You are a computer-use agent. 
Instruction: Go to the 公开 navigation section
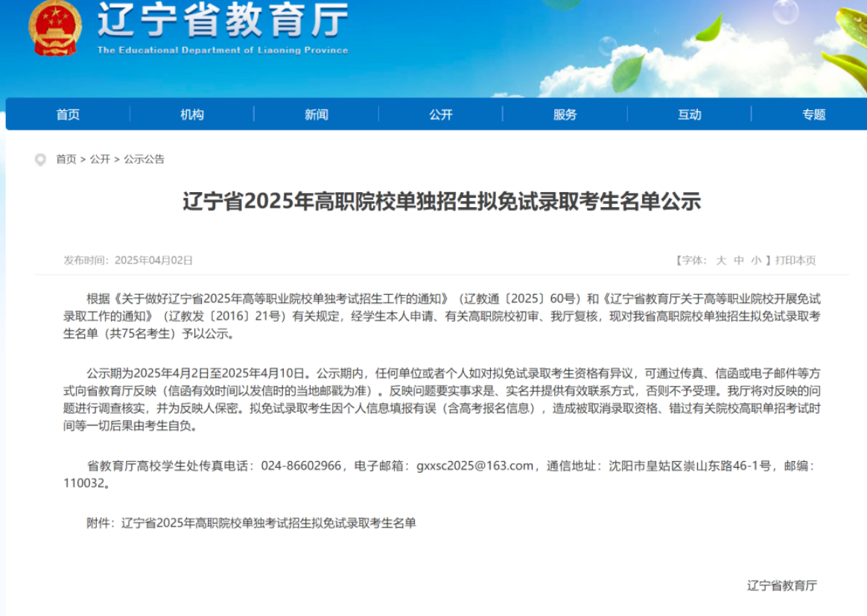441,114
